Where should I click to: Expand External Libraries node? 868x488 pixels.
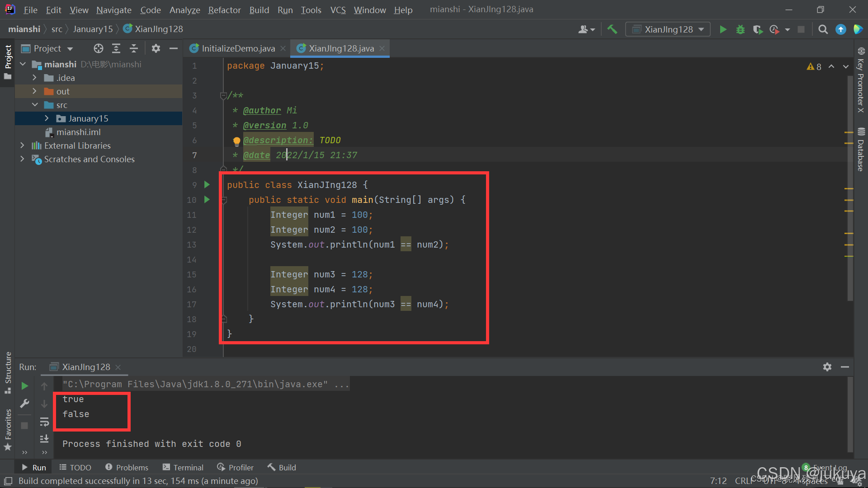click(22, 145)
